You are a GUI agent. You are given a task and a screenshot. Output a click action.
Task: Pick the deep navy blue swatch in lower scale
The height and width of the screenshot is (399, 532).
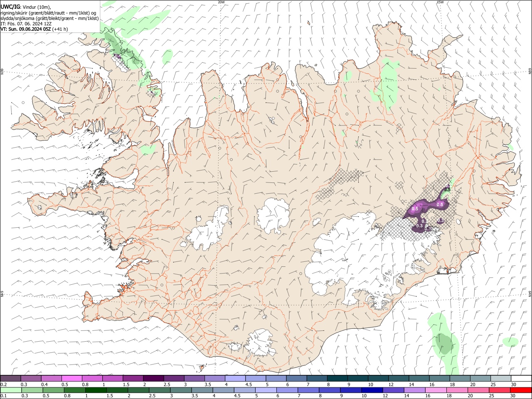372,390
